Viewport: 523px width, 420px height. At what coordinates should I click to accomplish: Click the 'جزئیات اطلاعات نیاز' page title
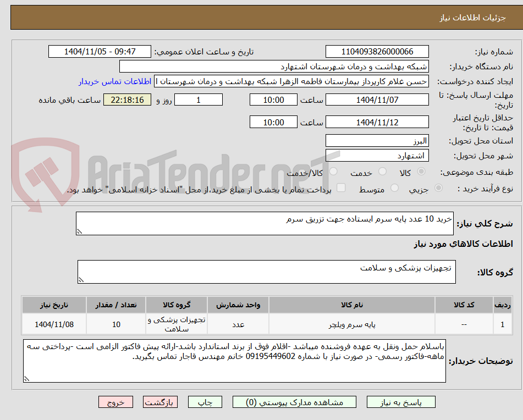[472, 18]
